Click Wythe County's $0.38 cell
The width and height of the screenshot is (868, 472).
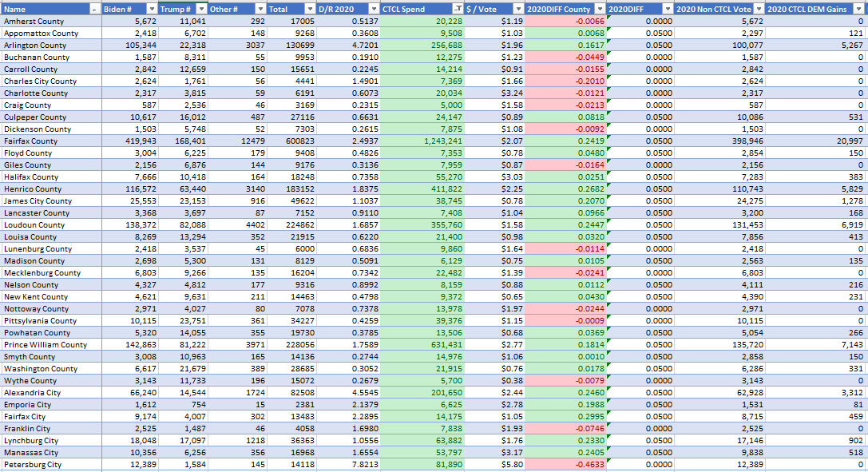[x=494, y=381]
